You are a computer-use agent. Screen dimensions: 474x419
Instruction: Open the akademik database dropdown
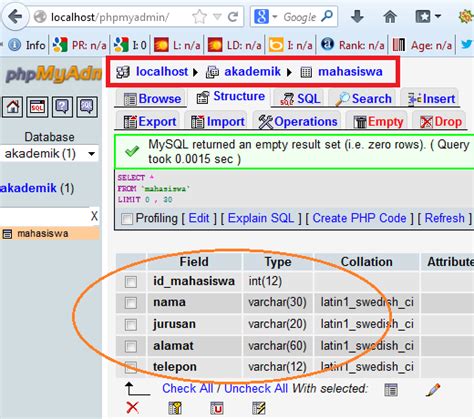49,154
